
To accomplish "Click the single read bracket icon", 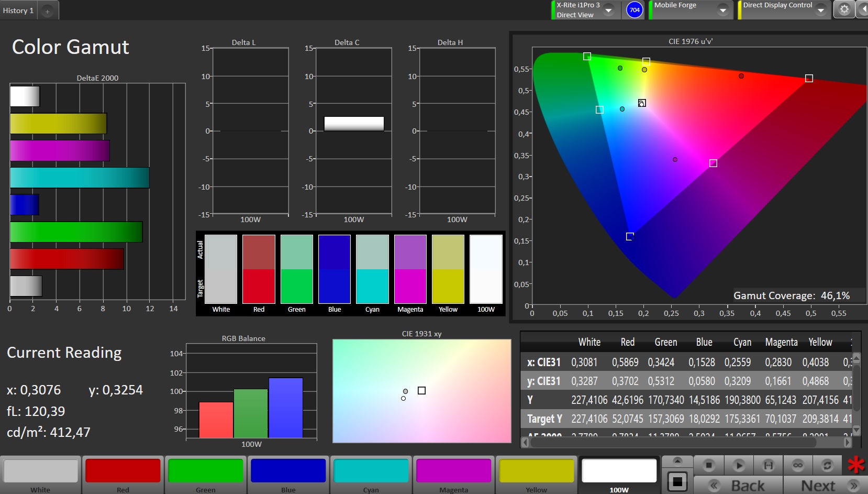I will [x=768, y=465].
